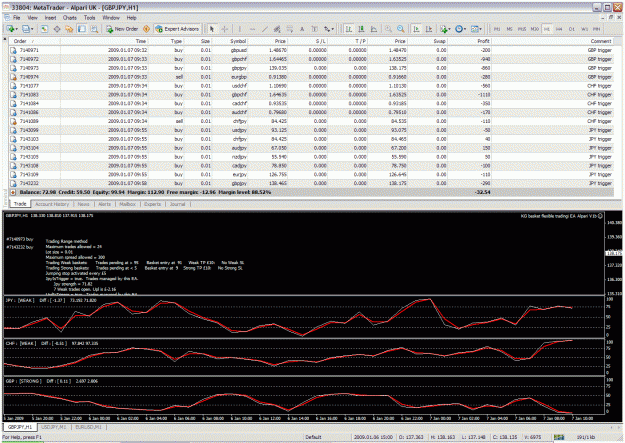Screen dimensions: 625x443
Task: Click the New Order button
Action: click(x=122, y=29)
